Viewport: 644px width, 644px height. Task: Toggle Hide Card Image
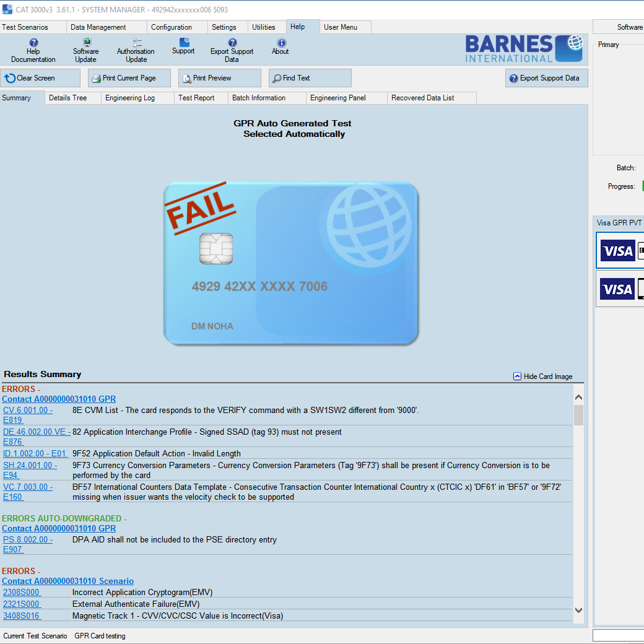click(x=542, y=376)
